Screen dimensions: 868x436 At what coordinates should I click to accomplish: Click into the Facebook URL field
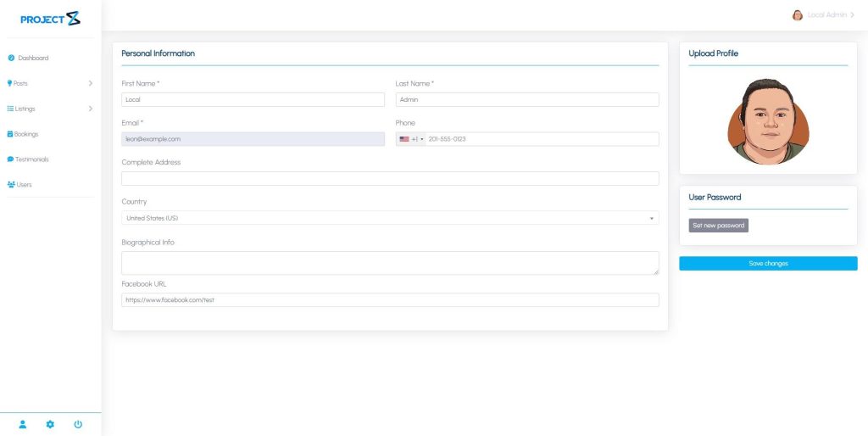[x=390, y=300]
